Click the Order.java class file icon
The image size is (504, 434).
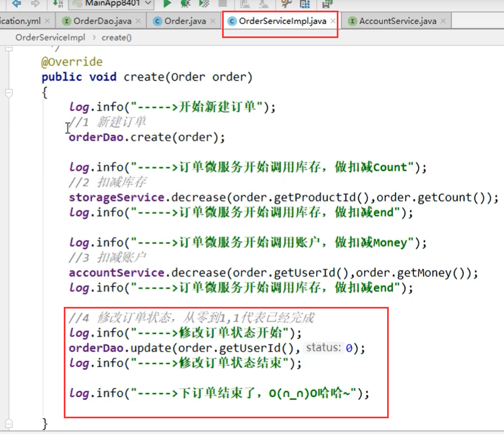tap(157, 21)
